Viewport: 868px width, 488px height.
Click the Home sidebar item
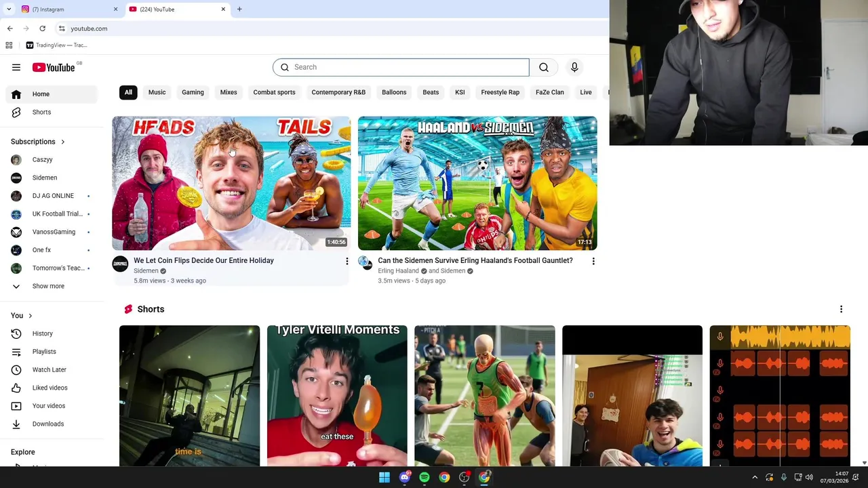point(52,94)
